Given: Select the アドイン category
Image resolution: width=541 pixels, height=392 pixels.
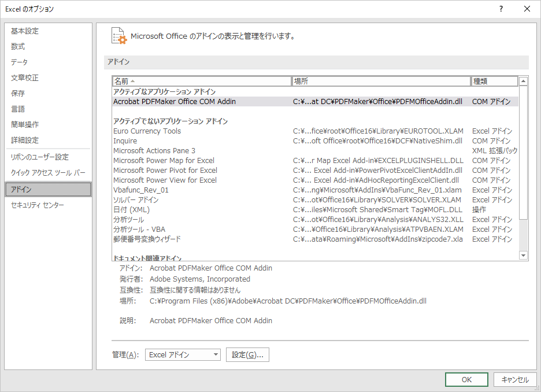Looking at the screenshot, I should 49,189.
